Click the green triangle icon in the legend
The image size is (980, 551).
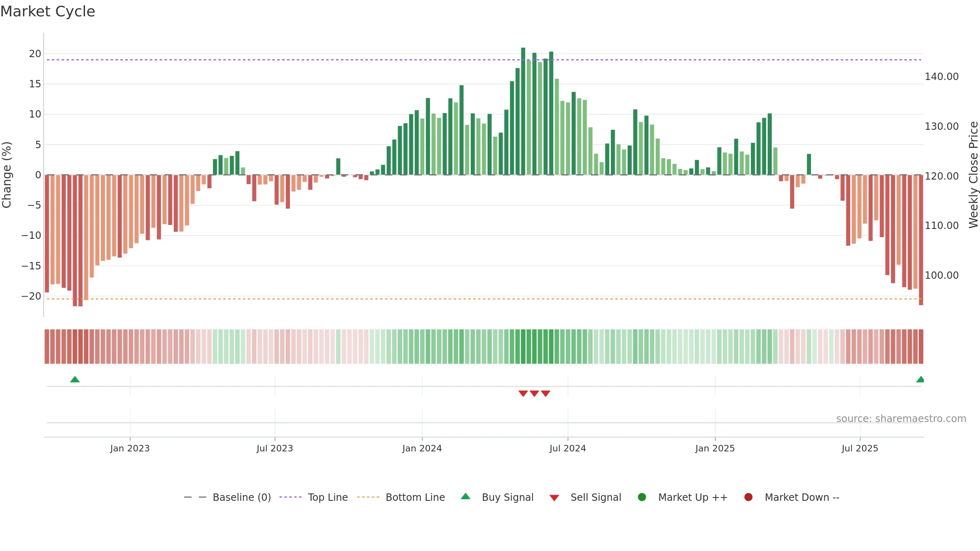[465, 496]
